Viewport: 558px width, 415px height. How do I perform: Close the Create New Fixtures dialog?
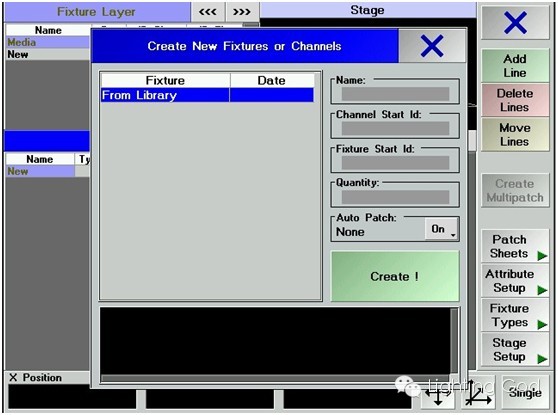coord(432,46)
